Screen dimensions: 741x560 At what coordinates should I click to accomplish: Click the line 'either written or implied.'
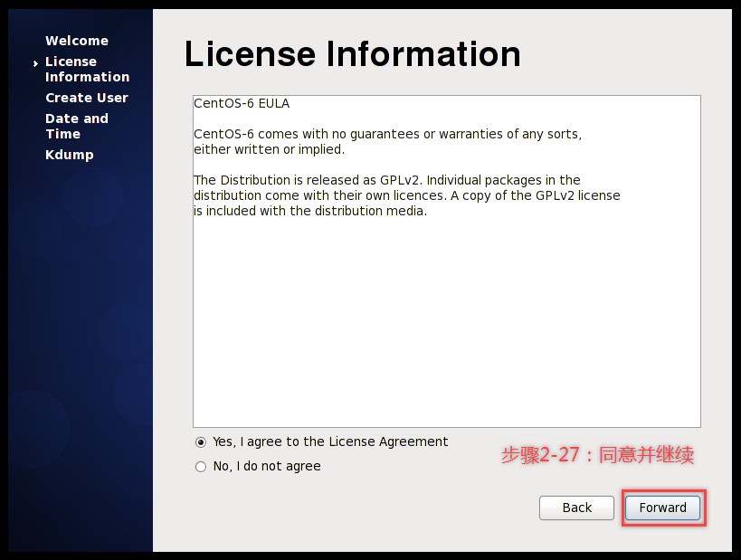click(x=270, y=149)
